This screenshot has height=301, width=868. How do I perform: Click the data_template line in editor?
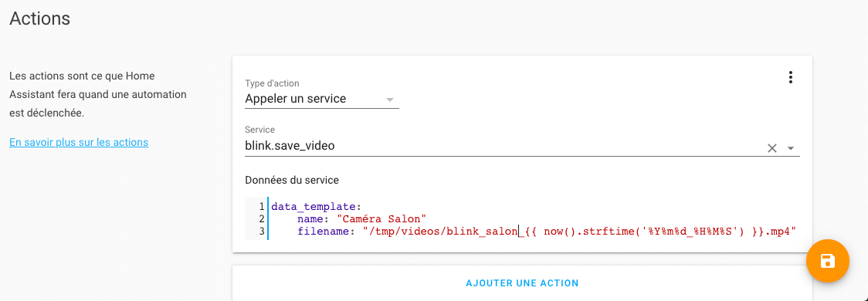point(316,207)
